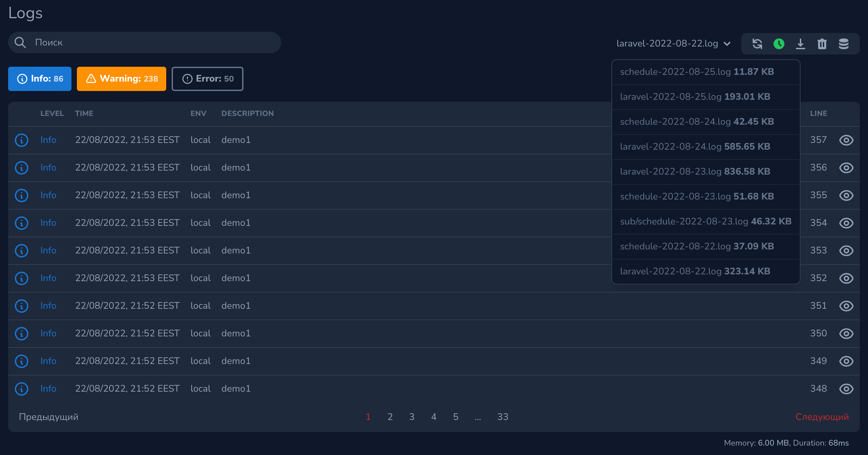The height and width of the screenshot is (455, 868).
Task: Filter logs by Warning level
Action: click(x=121, y=79)
